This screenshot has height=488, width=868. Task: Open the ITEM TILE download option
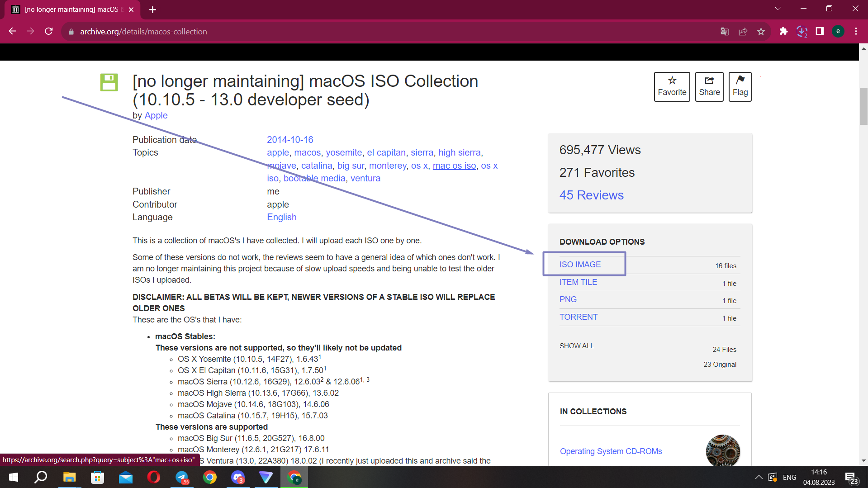coord(578,282)
